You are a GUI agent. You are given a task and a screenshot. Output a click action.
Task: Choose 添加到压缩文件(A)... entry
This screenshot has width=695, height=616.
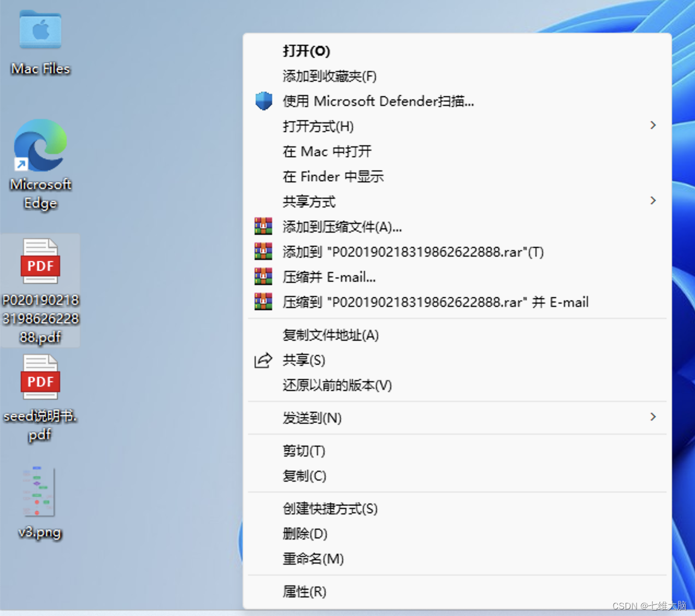[x=457, y=227]
